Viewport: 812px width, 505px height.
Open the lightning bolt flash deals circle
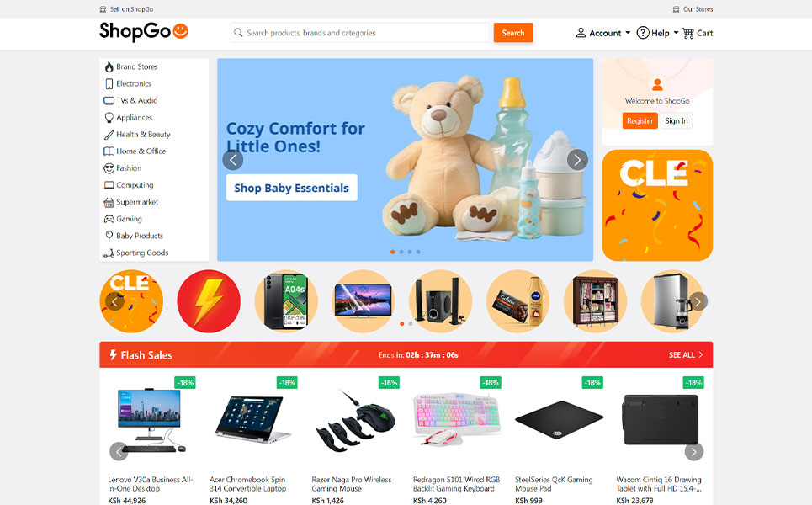[209, 301]
